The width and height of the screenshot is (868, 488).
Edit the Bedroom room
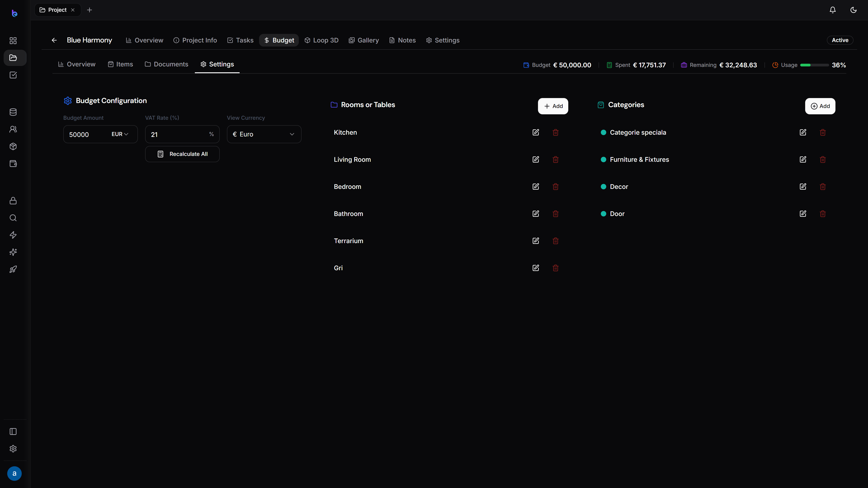point(536,187)
